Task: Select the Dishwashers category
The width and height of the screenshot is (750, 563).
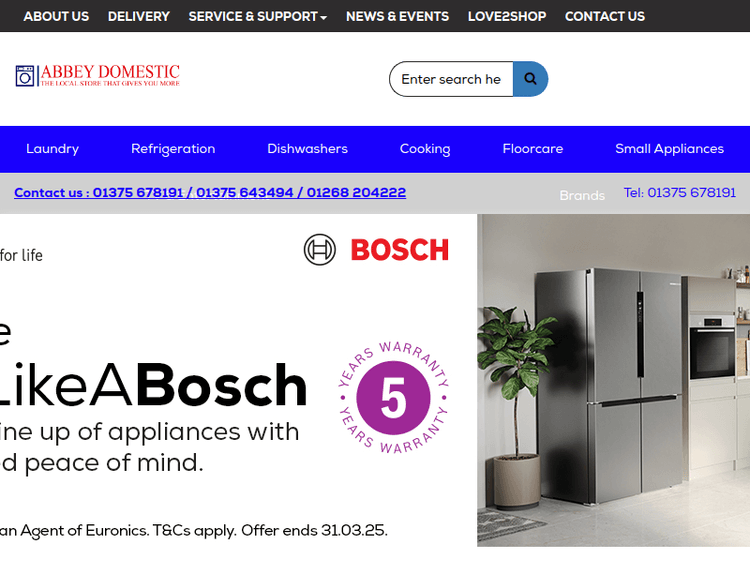Action: (x=308, y=149)
